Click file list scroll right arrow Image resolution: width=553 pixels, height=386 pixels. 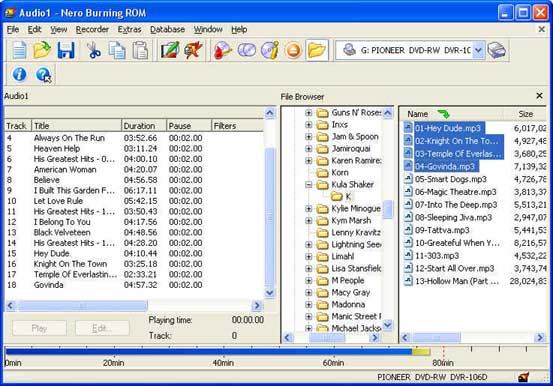540,338
